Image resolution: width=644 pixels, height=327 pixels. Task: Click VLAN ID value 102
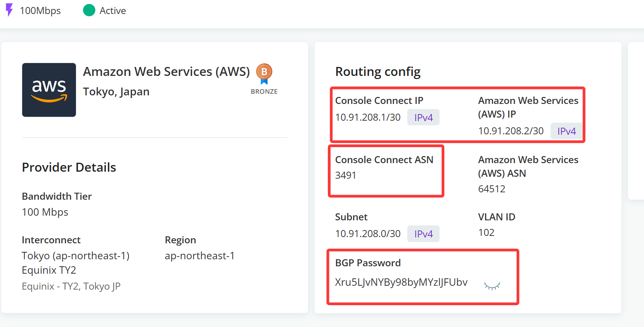pos(486,232)
